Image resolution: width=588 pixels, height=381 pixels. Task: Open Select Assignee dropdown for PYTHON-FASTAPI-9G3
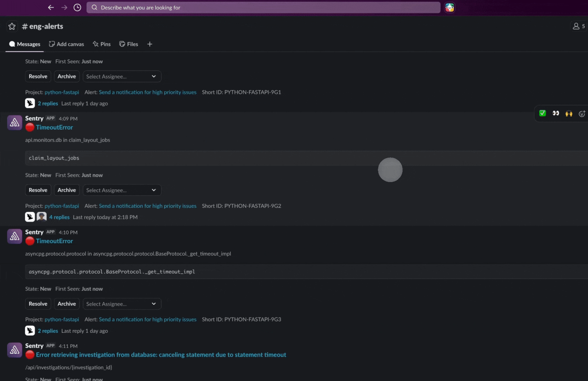pos(122,304)
